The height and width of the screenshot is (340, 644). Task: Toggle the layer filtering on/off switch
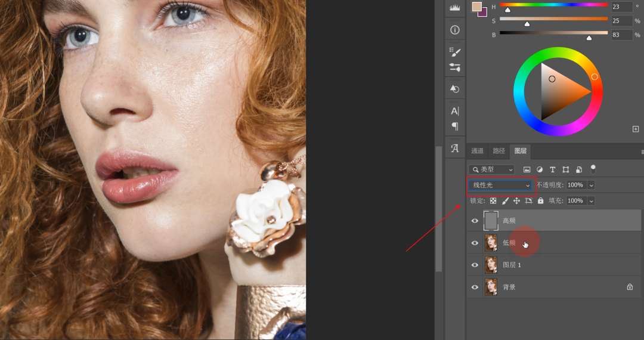click(593, 169)
